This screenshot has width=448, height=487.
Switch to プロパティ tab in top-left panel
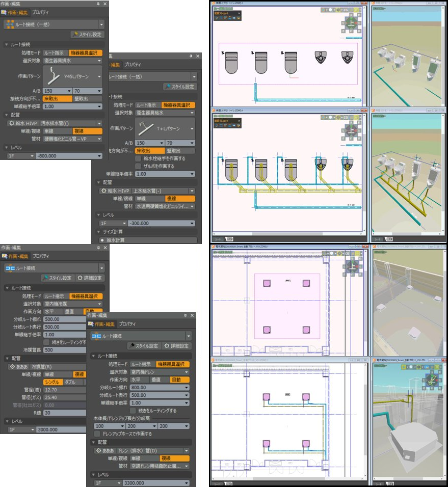[x=40, y=12]
